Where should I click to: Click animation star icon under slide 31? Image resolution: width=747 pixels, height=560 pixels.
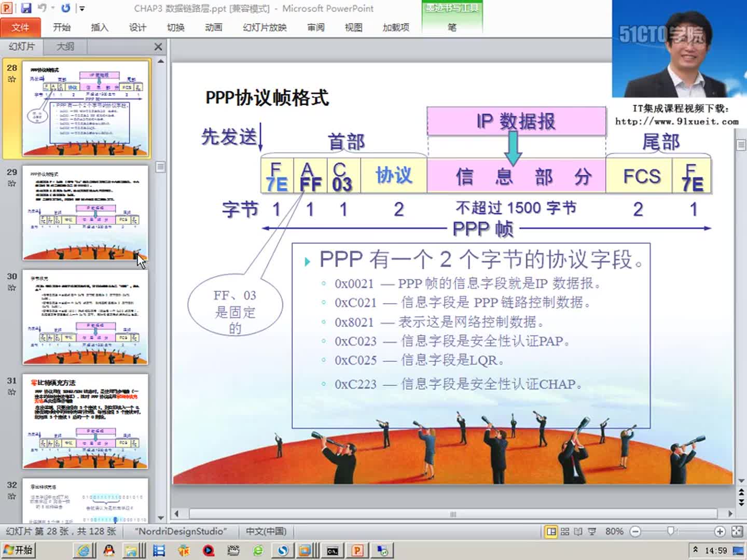coord(12,391)
